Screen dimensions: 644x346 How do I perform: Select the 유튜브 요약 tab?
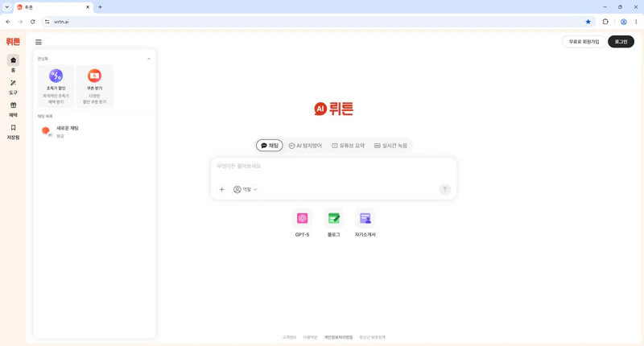pos(349,146)
